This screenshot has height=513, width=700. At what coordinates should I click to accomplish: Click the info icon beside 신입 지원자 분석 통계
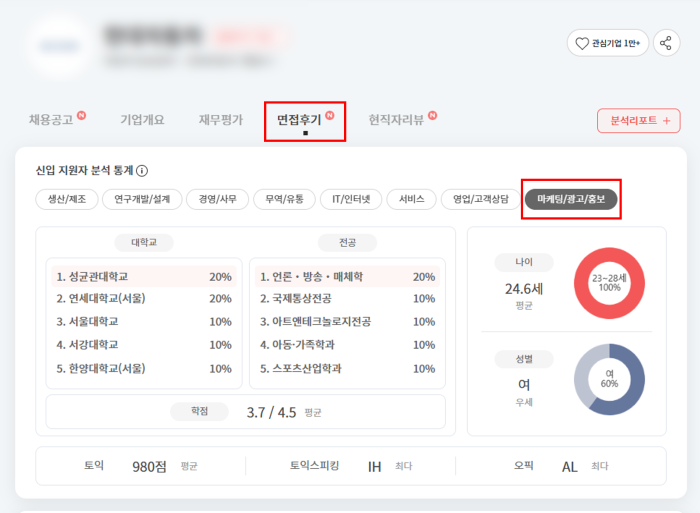[142, 171]
